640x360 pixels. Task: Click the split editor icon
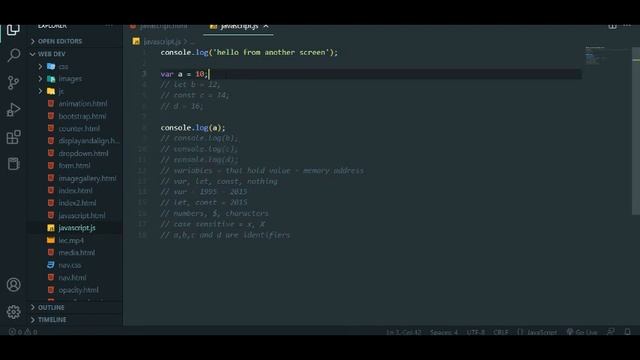coord(612,26)
